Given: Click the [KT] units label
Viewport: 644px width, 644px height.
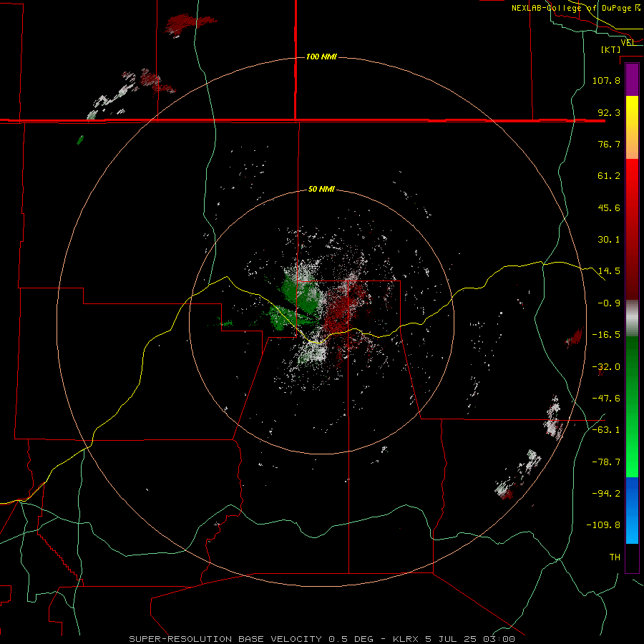Looking at the screenshot, I should [x=611, y=50].
